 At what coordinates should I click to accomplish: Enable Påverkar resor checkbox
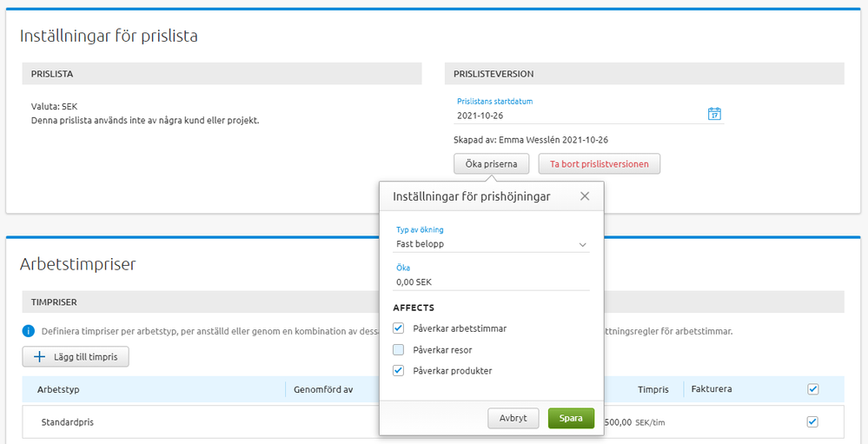pyautogui.click(x=399, y=349)
